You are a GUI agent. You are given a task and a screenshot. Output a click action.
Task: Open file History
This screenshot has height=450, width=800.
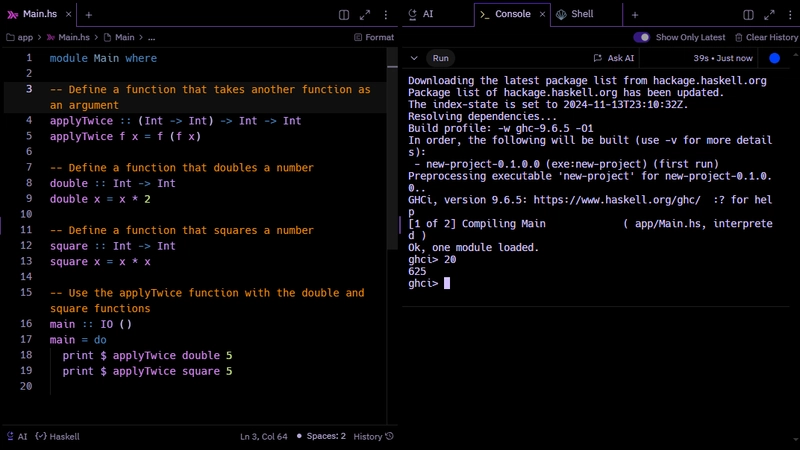[373, 436]
